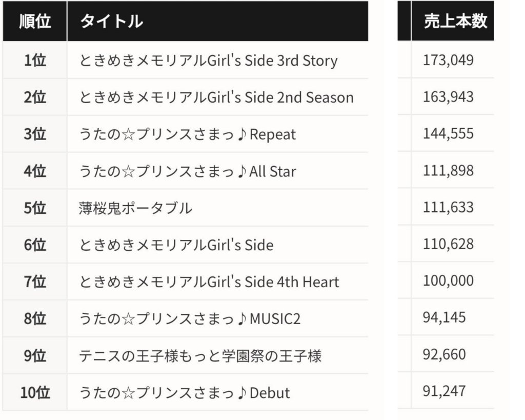
Task: Click うたの☆プリンスさまっ♪MUSIC2 title
Action: [x=190, y=318]
